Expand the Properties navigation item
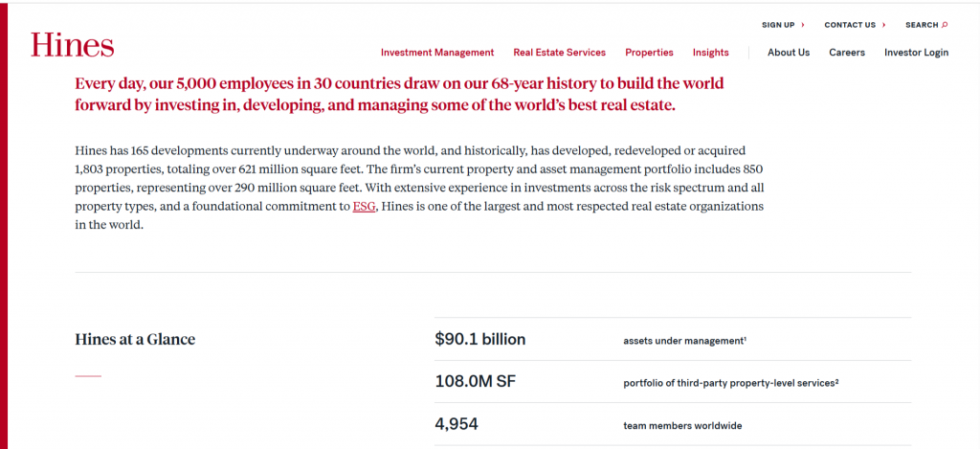 click(x=649, y=53)
